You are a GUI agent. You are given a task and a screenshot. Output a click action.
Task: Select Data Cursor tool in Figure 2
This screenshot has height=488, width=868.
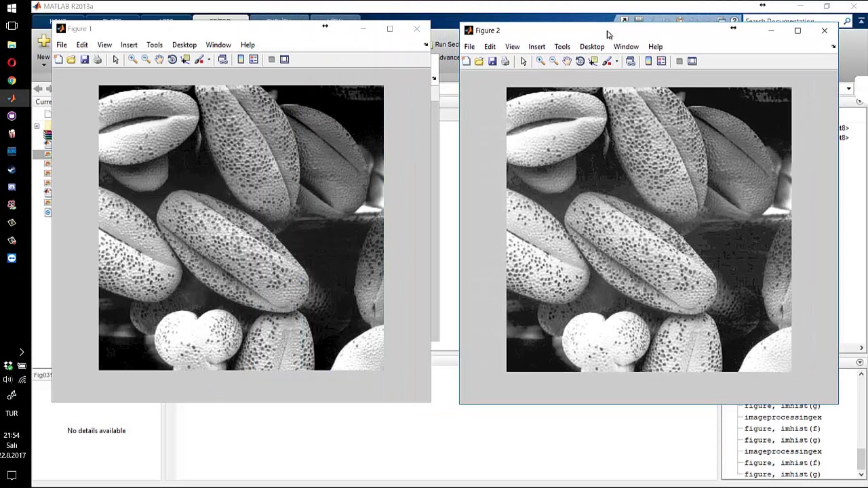(x=593, y=61)
